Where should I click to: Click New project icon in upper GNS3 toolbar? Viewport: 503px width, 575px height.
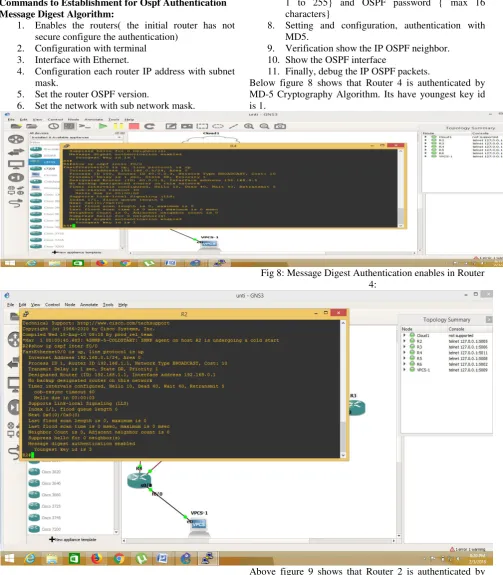16,126
